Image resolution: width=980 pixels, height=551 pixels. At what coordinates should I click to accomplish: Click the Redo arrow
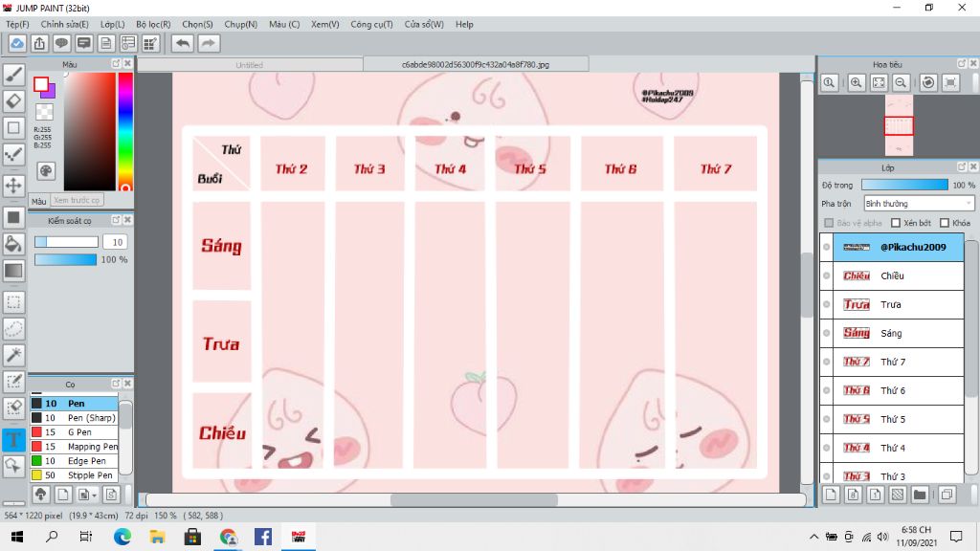tap(209, 43)
